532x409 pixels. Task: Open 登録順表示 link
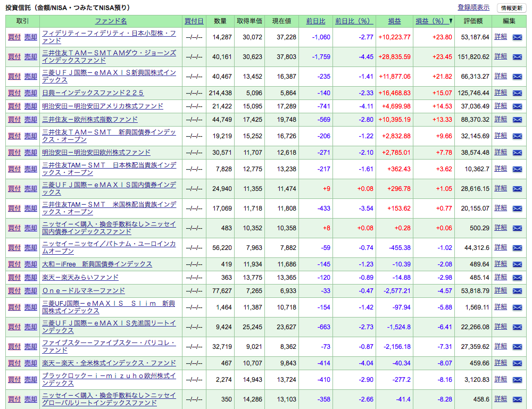coord(473,7)
